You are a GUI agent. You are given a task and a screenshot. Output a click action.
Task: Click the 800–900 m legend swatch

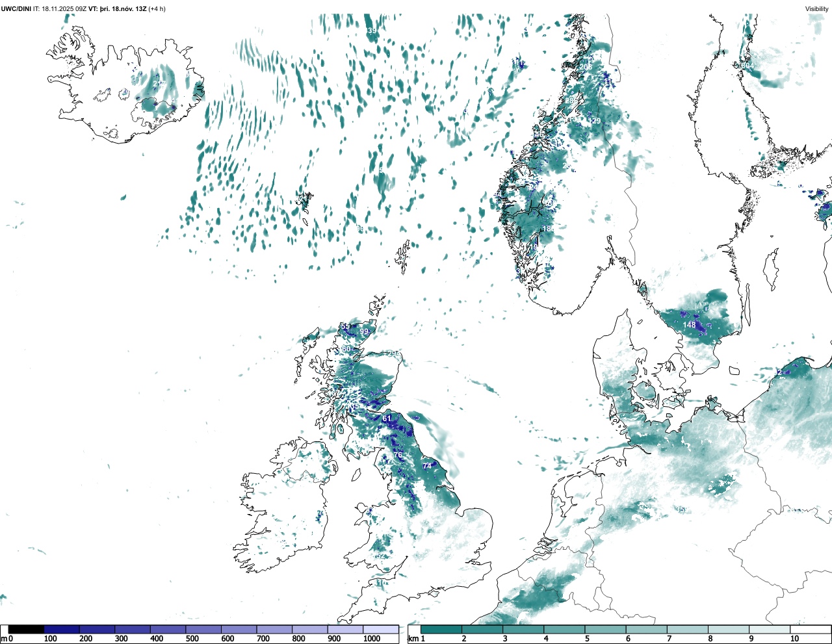coord(310,629)
